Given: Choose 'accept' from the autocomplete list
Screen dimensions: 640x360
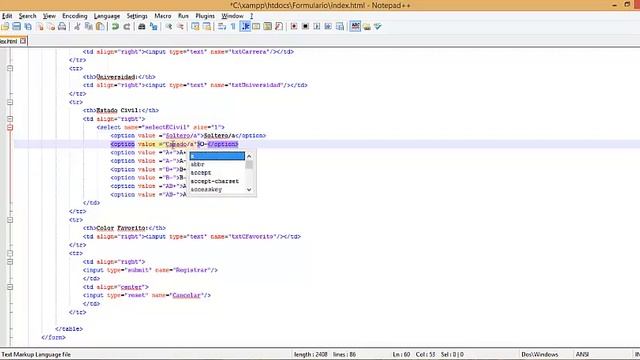Looking at the screenshot, I should 217,173.
